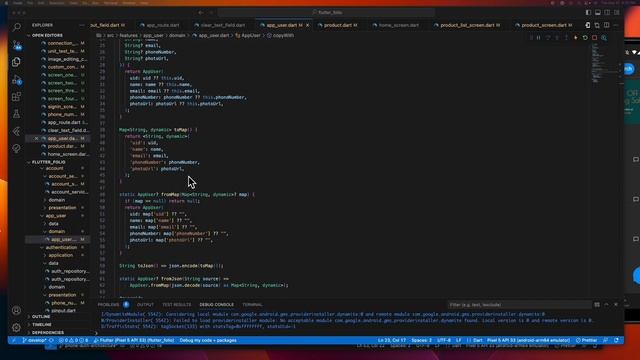
Task: Click the Step Over debug icon
Action: pyautogui.click(x=548, y=38)
